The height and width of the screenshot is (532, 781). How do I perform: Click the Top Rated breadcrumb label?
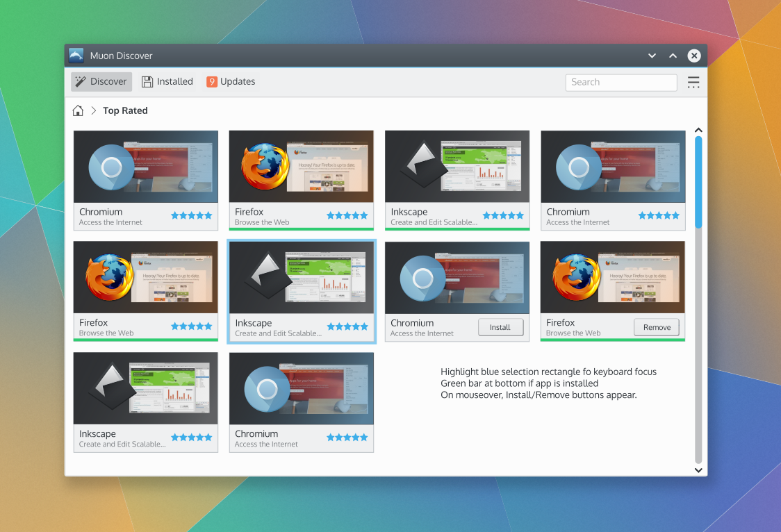point(125,110)
